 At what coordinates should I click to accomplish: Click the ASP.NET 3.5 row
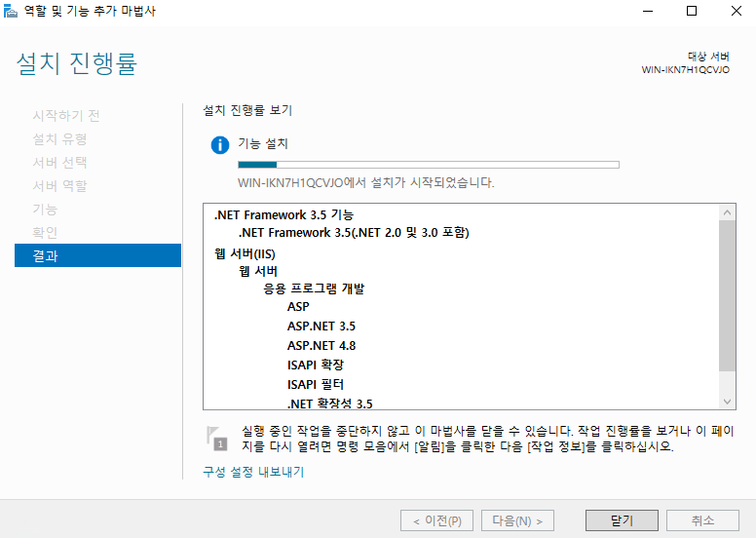click(321, 327)
